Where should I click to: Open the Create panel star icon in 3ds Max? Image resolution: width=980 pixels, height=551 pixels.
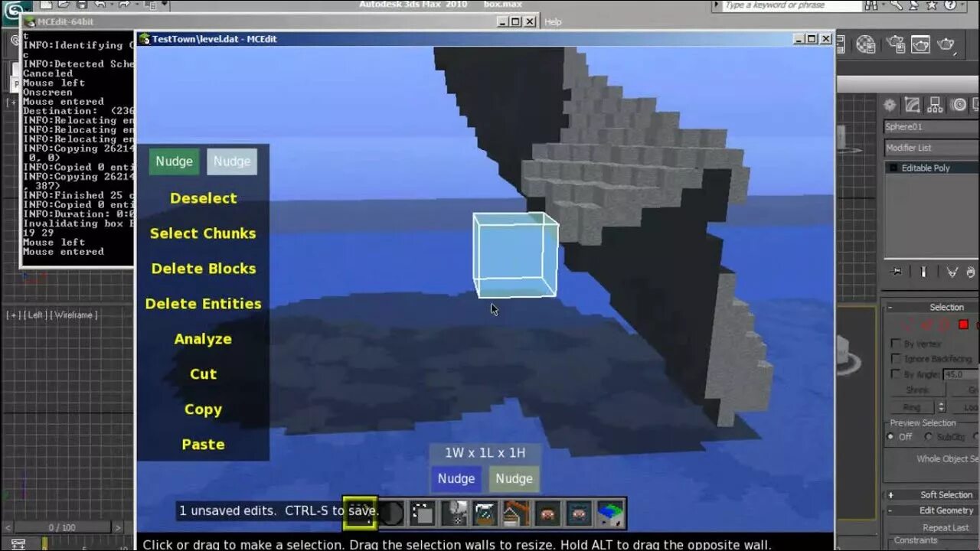point(890,105)
